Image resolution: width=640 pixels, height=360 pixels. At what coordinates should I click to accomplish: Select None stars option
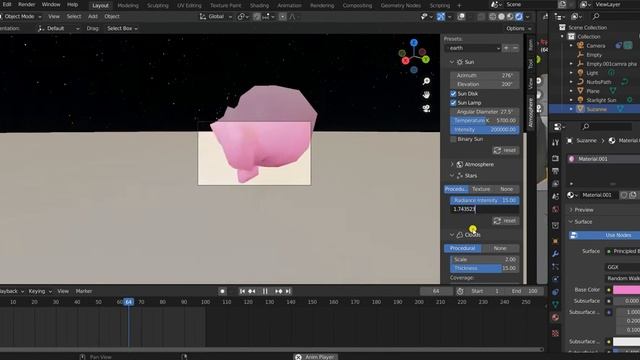coord(507,189)
